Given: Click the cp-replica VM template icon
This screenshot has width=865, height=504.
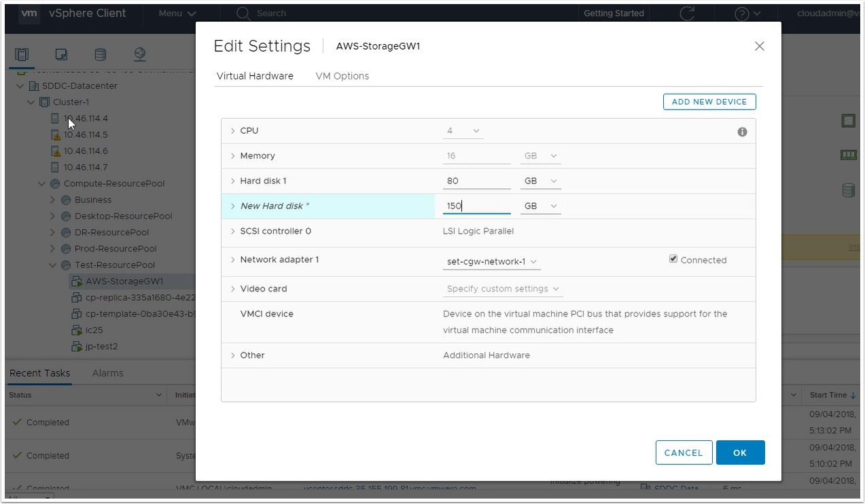Looking at the screenshot, I should tap(77, 298).
